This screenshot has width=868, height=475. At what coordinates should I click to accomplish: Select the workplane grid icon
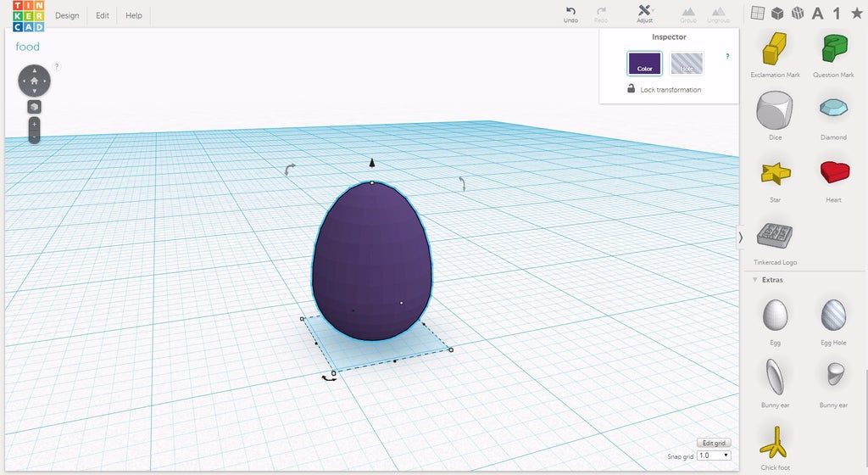coord(757,13)
